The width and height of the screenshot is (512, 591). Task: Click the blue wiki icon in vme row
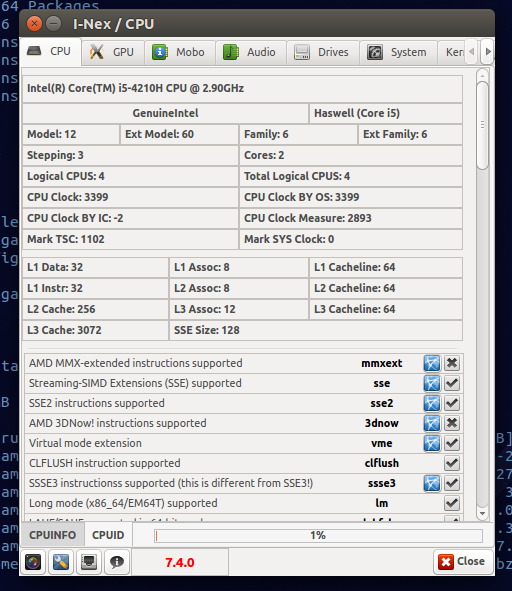[432, 443]
